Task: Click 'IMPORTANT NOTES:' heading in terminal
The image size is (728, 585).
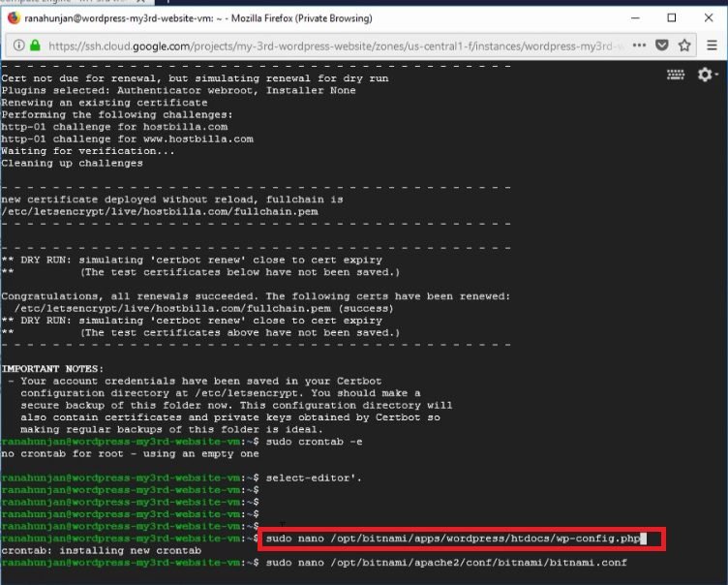Action: tap(52, 369)
